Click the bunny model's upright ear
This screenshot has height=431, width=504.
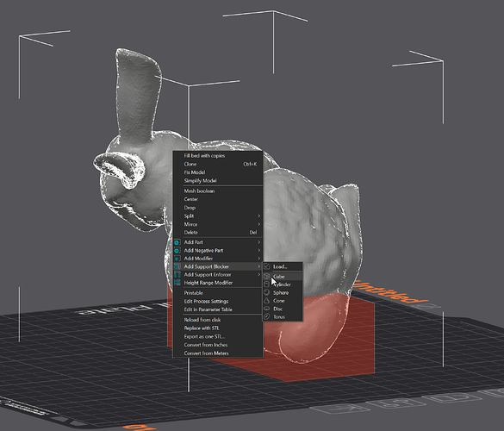pos(138,97)
